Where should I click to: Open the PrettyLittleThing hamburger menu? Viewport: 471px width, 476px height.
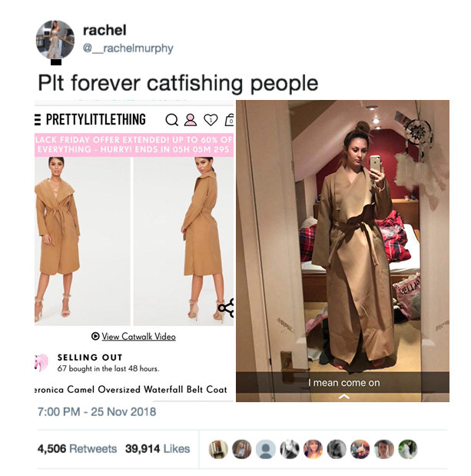[x=38, y=119]
